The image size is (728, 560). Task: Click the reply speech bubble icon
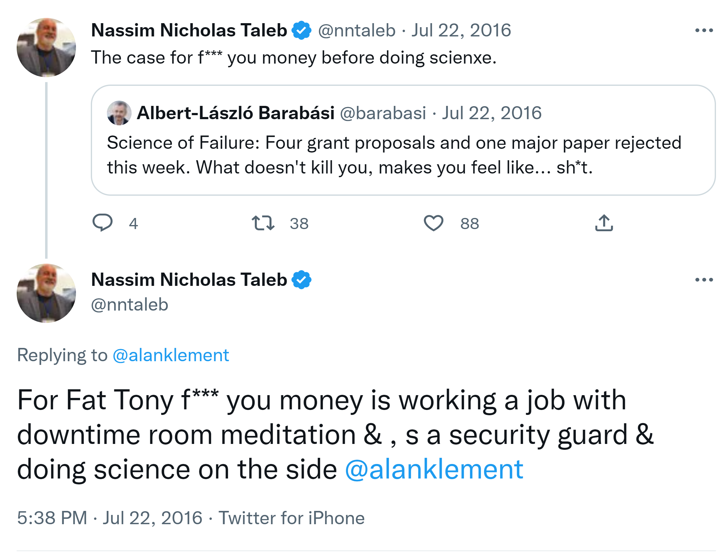102,222
